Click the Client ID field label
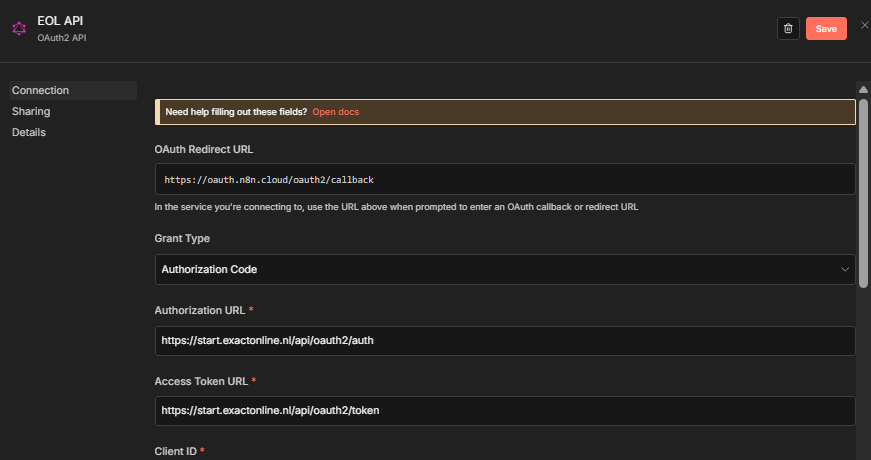This screenshot has width=871, height=460. pos(176,452)
